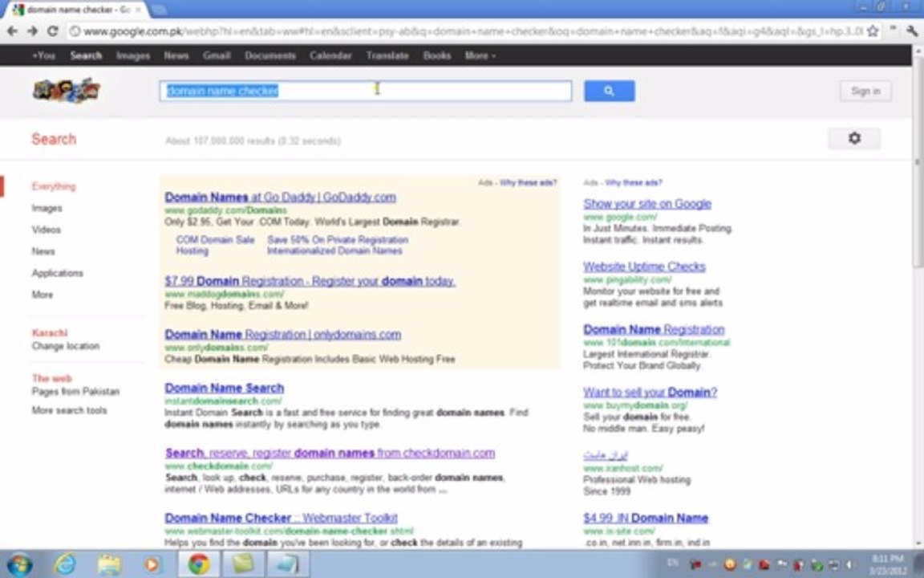The width and height of the screenshot is (924, 578).
Task: Filter results by Images in the sidebar
Action: (47, 208)
